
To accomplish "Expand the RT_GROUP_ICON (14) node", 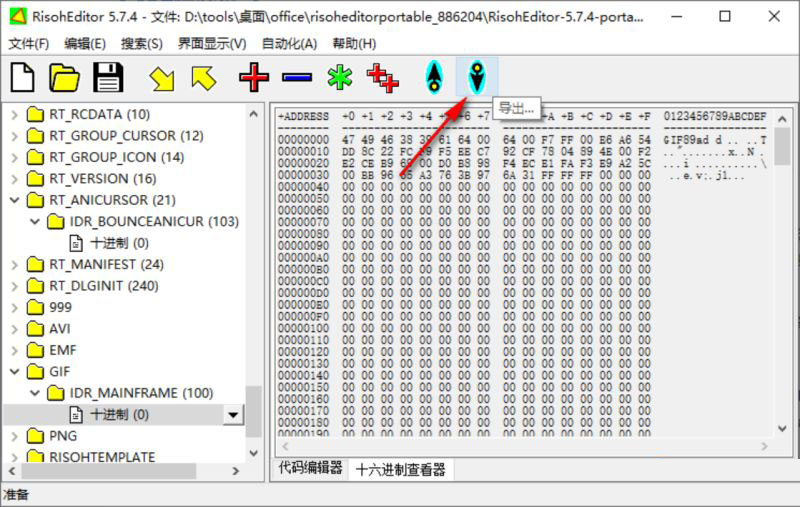I will [x=15, y=158].
